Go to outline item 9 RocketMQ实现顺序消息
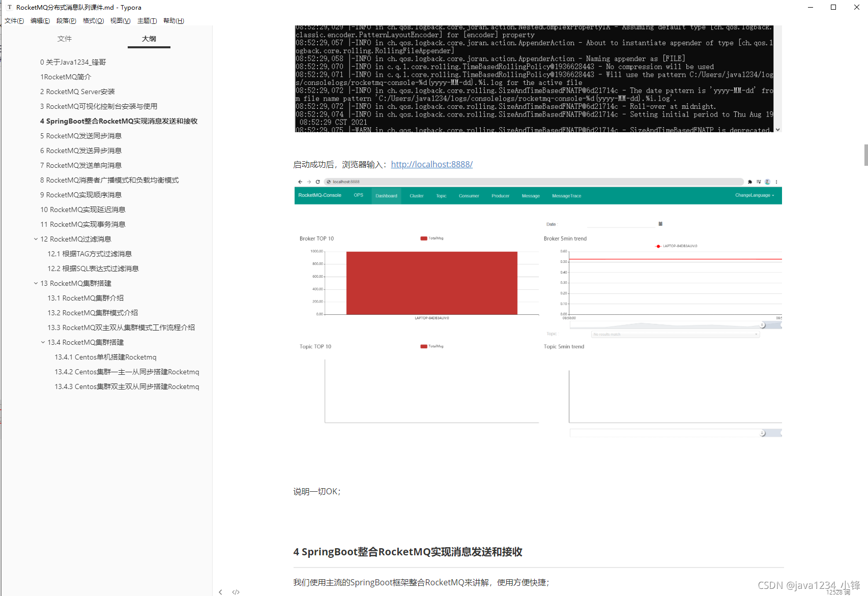868x596 pixels. (81, 195)
